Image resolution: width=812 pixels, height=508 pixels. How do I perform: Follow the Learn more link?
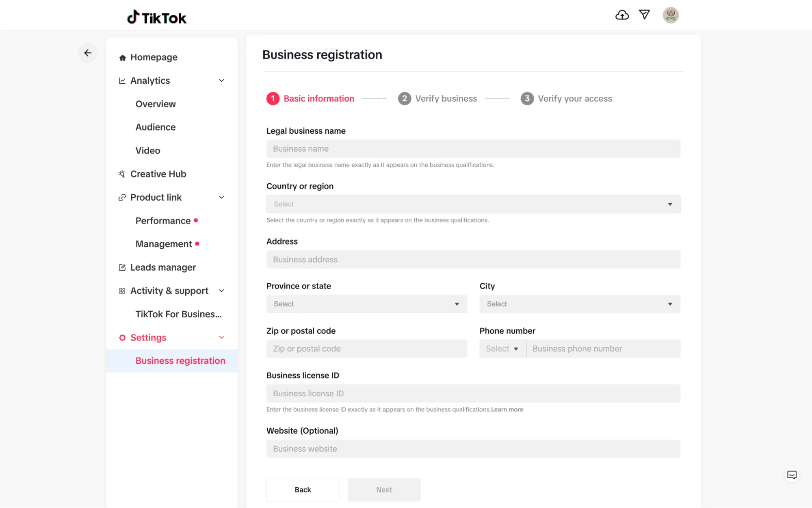click(x=507, y=410)
